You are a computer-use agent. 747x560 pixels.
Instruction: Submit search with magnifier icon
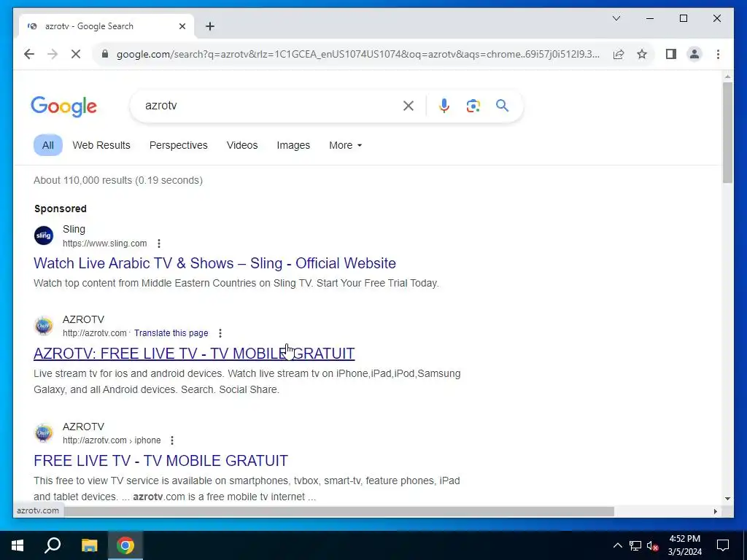[502, 106]
